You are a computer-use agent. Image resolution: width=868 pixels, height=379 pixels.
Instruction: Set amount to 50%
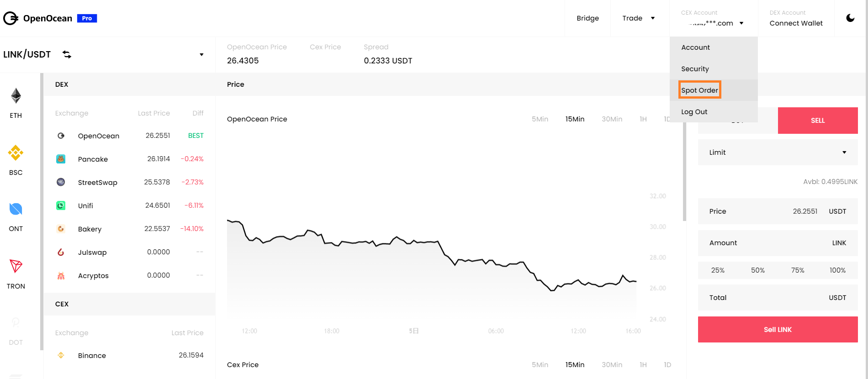coord(757,270)
